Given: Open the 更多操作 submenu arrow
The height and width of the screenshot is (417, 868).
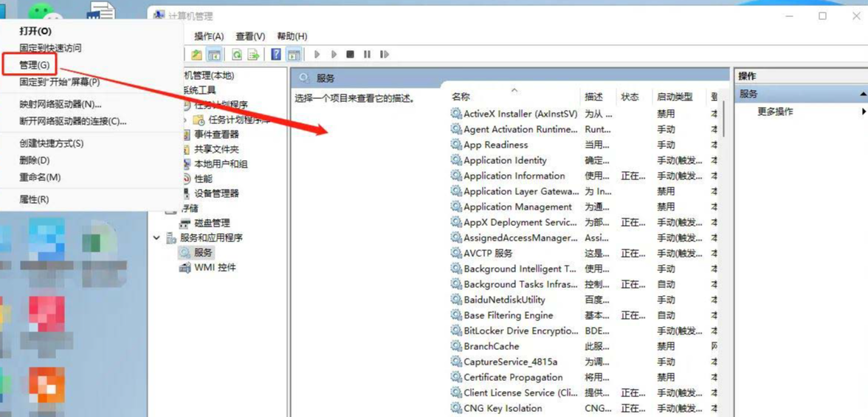Looking at the screenshot, I should coord(864,111).
